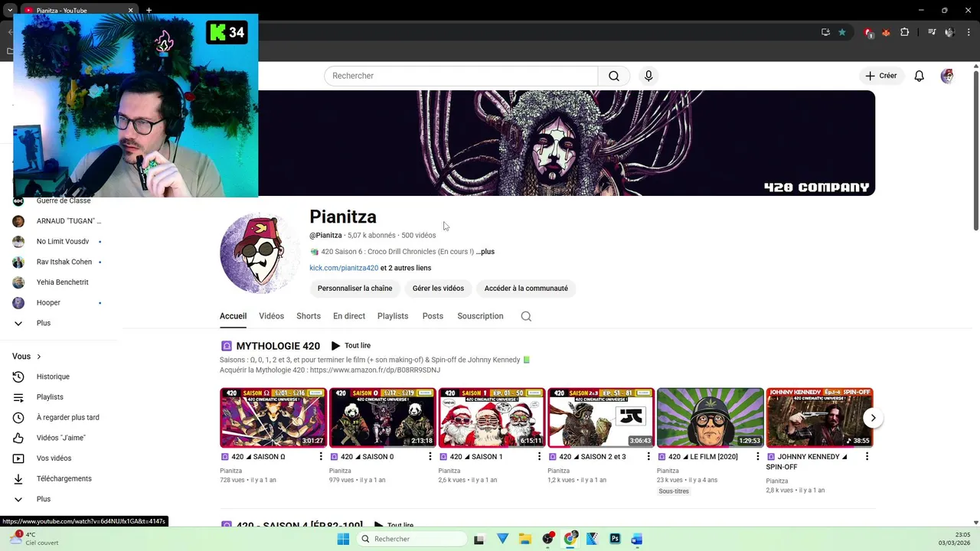Open the YouTube account avatar menu

[947, 76]
